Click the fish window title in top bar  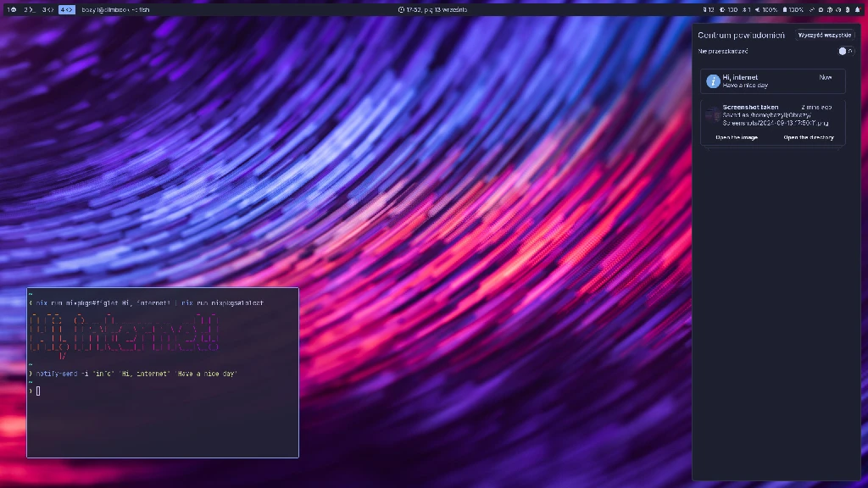point(115,9)
